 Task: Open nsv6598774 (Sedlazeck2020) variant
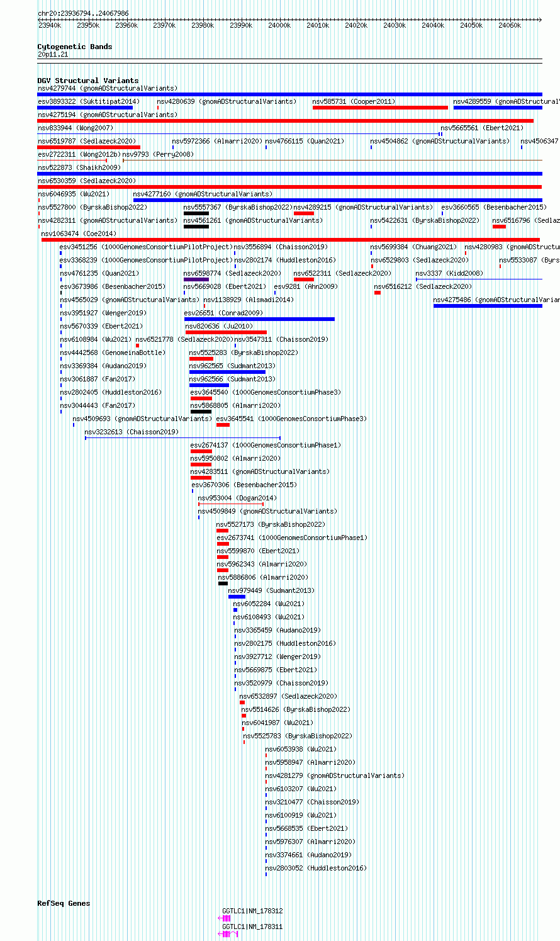pyautogui.click(x=232, y=273)
